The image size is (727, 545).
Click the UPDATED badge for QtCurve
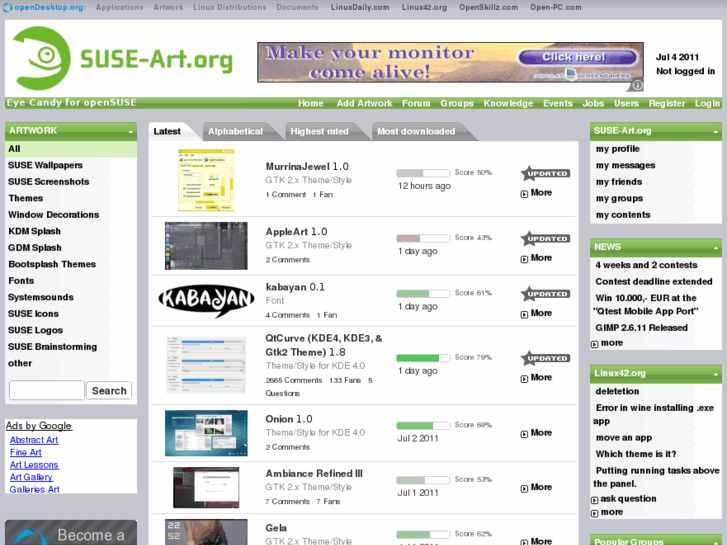(x=545, y=358)
